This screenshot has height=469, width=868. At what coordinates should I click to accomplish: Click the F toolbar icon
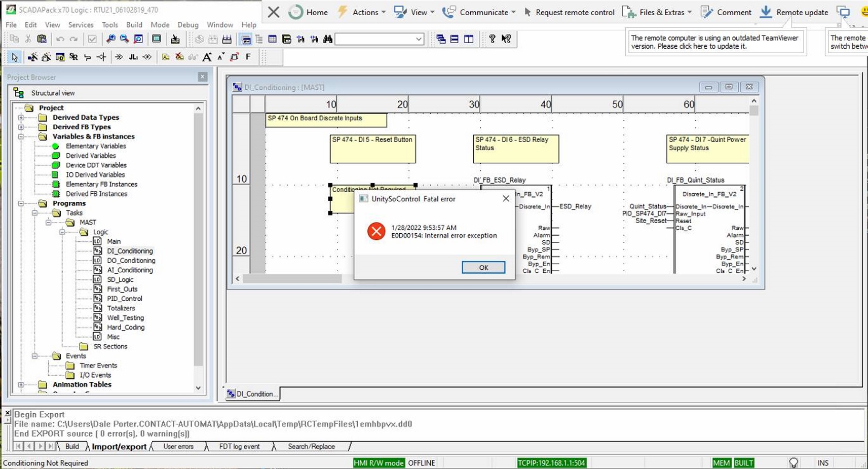[x=248, y=57]
